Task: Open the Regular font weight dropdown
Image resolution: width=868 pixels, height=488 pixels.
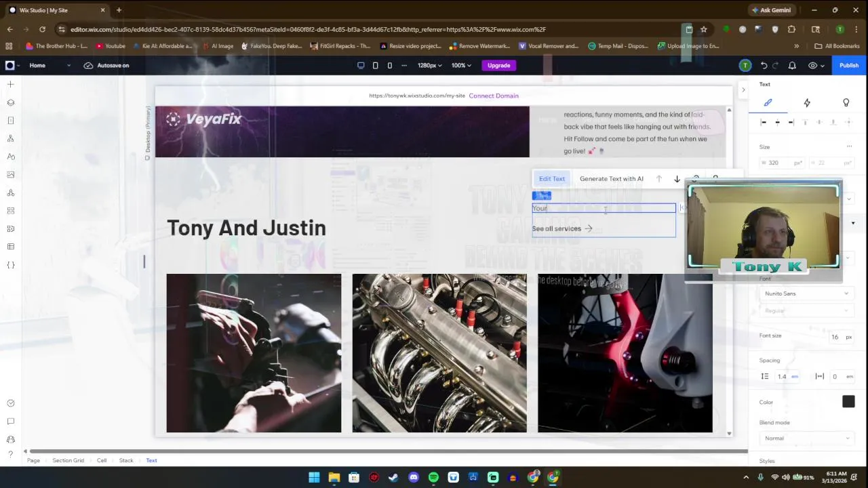Action: pyautogui.click(x=806, y=310)
